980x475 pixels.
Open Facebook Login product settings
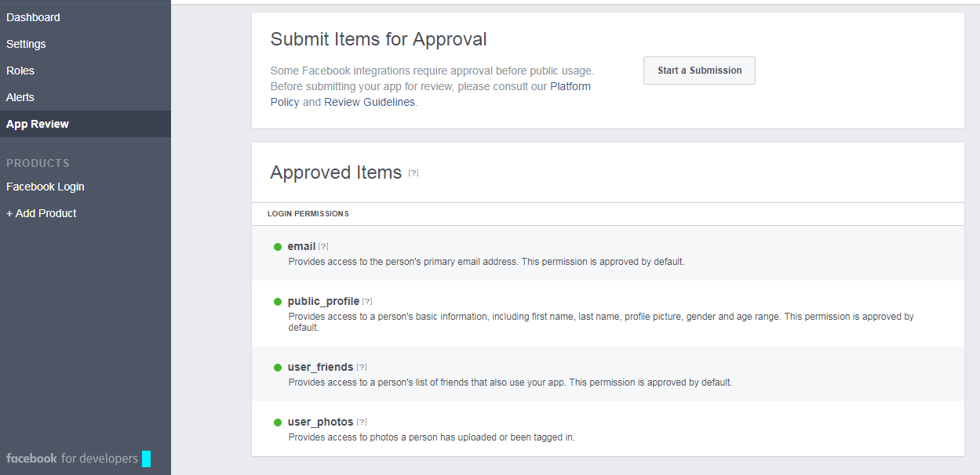[x=46, y=187]
